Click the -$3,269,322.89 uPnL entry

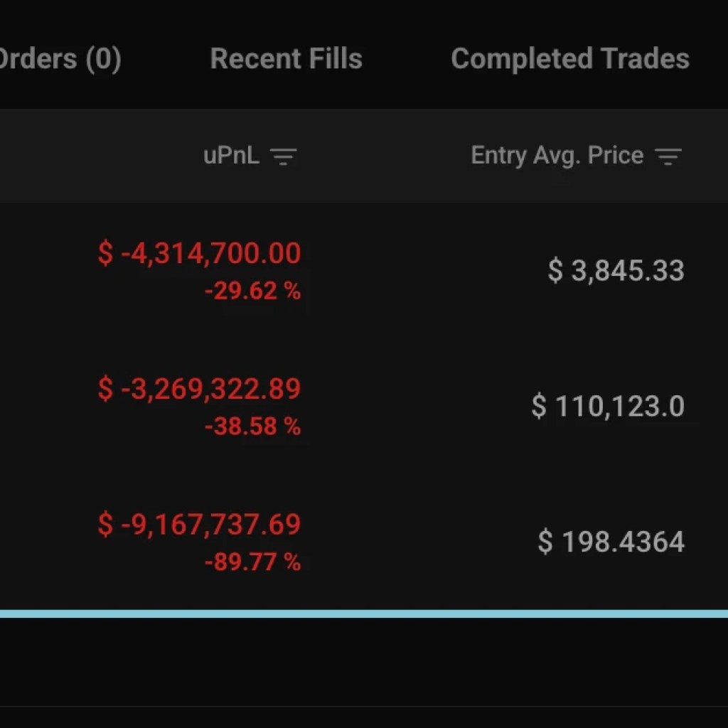click(200, 389)
